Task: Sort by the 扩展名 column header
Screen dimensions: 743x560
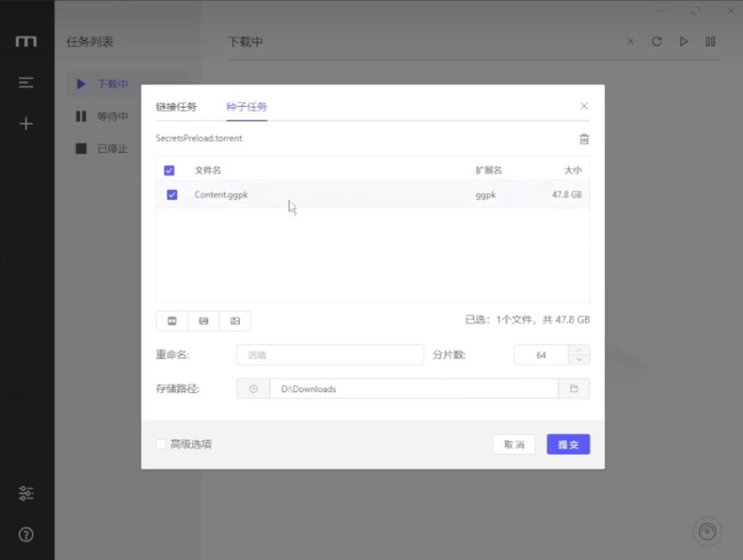Action: click(488, 170)
